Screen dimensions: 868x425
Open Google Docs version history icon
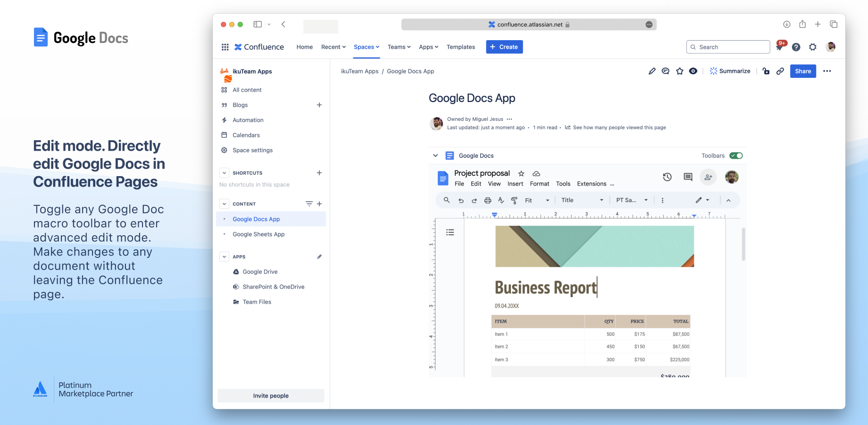pyautogui.click(x=667, y=177)
